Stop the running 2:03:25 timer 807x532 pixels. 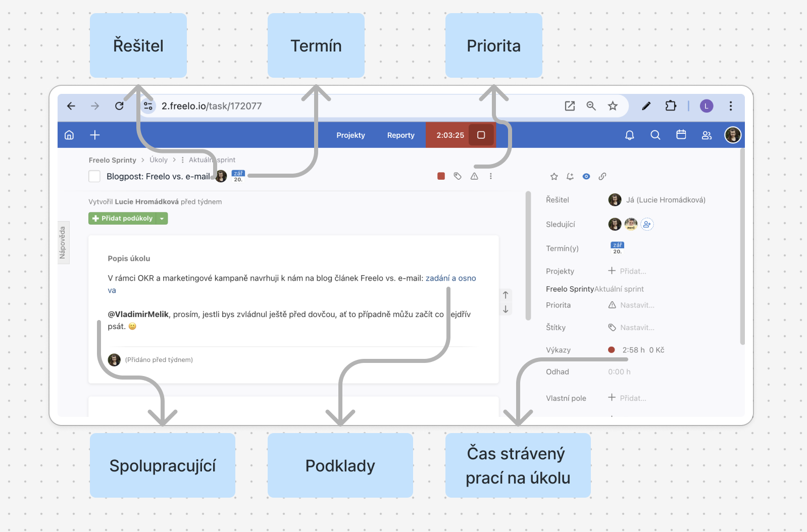point(481,135)
